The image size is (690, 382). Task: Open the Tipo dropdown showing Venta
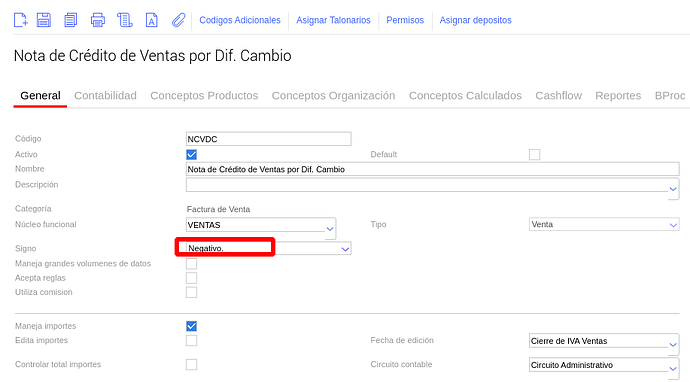point(604,224)
